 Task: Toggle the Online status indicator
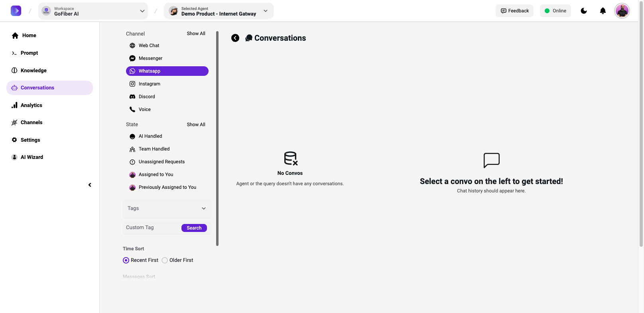[555, 11]
